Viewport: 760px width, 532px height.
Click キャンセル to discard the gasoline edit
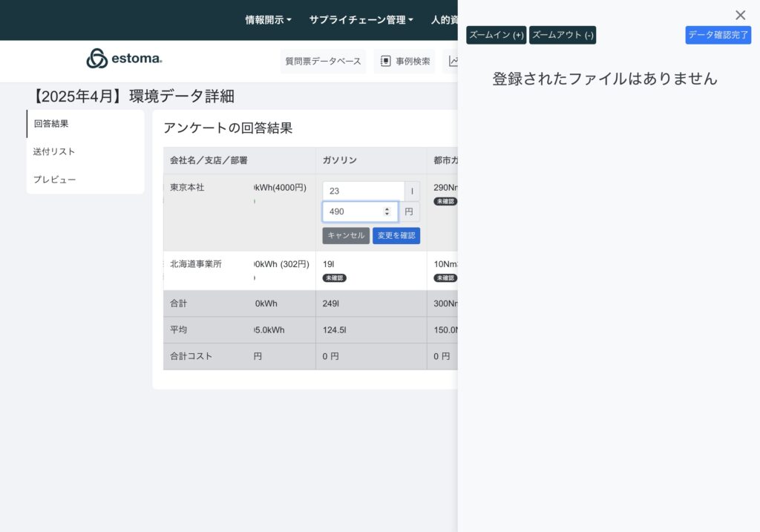[346, 235]
